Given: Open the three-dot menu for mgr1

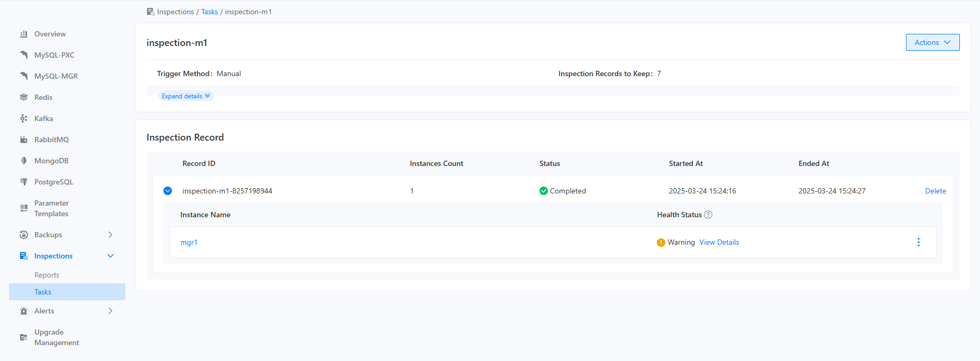Looking at the screenshot, I should click(918, 242).
